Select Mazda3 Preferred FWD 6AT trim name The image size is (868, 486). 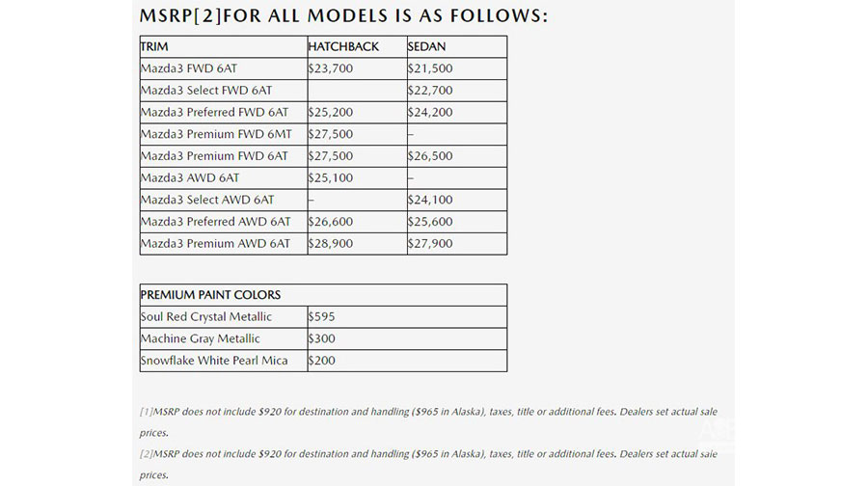click(215, 113)
